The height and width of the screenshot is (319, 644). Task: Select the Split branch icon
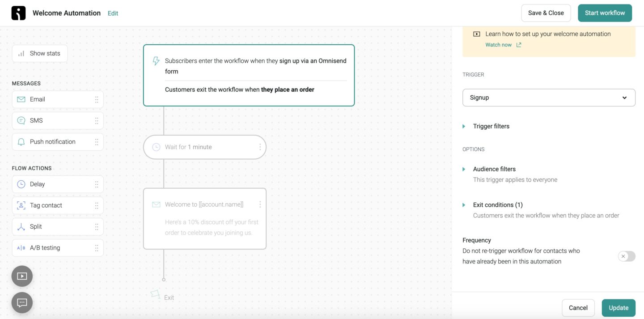click(x=21, y=226)
